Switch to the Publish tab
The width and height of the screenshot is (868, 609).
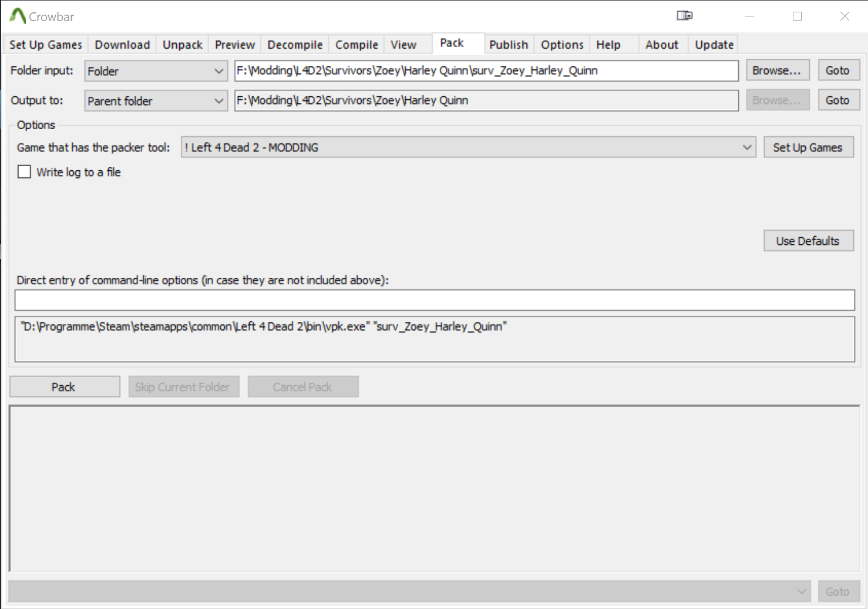tap(509, 45)
